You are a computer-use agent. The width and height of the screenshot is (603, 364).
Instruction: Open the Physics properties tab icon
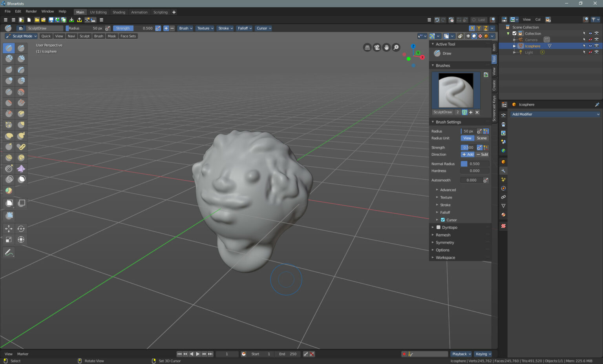click(x=503, y=188)
